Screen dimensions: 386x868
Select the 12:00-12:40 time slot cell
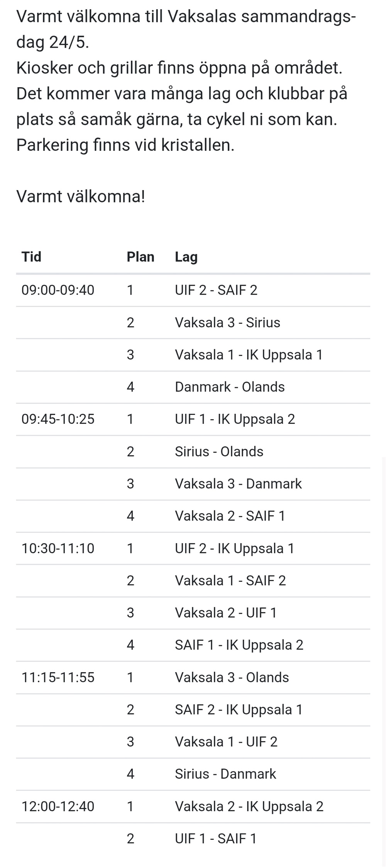(x=58, y=806)
